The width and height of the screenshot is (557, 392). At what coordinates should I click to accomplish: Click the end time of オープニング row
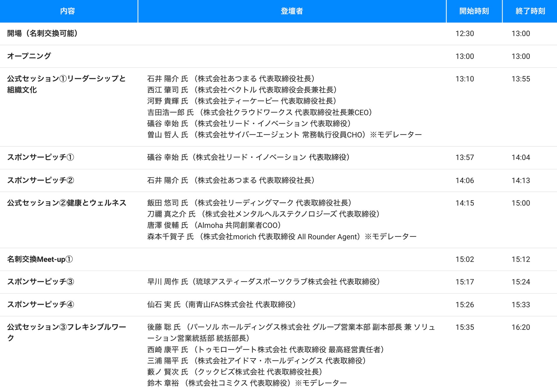(x=521, y=56)
